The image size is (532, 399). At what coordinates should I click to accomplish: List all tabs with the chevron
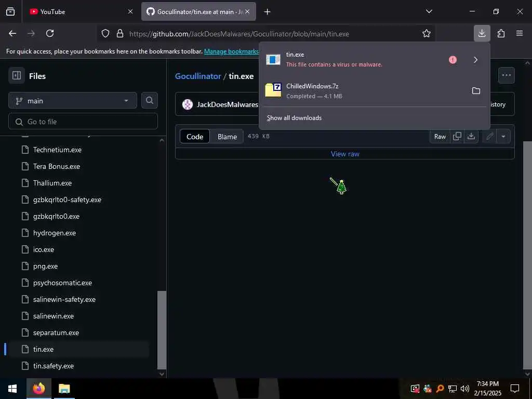[429, 11]
